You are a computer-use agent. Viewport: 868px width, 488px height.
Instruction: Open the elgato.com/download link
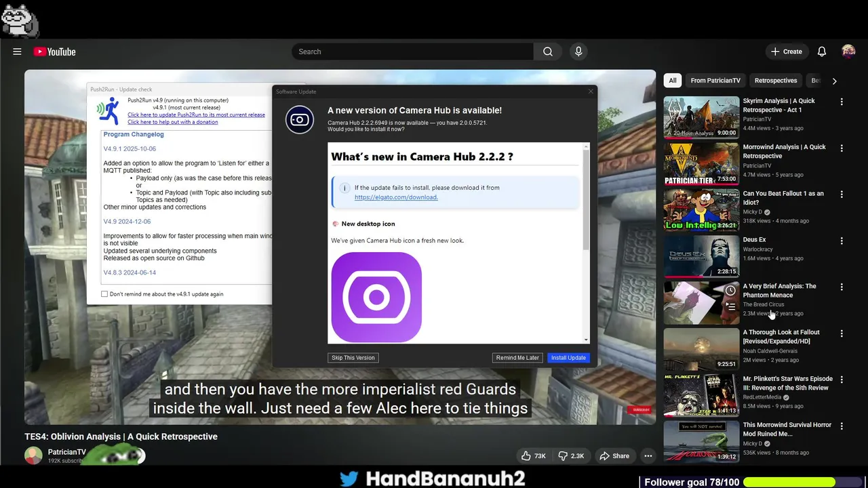coord(396,197)
